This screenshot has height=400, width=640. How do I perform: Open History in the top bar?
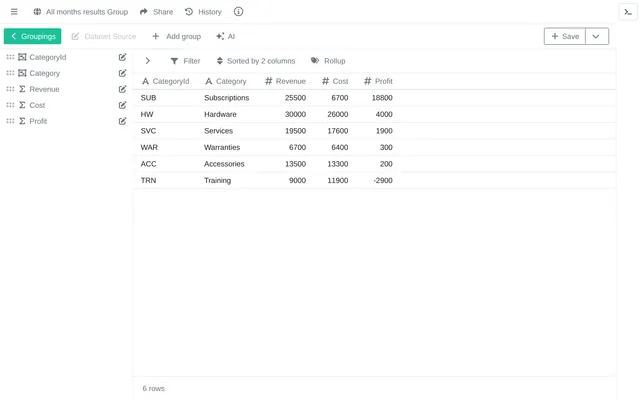coord(203,12)
